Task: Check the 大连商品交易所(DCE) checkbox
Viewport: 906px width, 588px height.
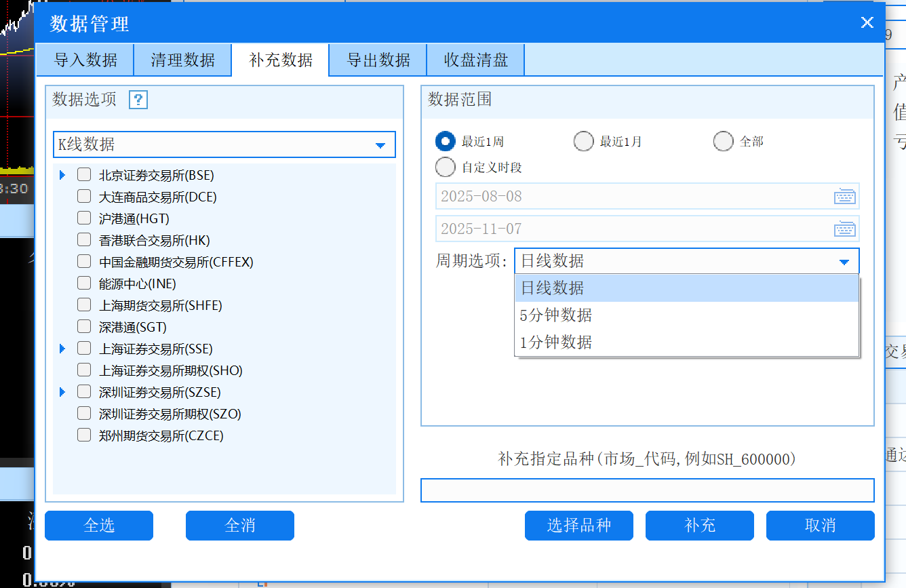Action: (84, 197)
